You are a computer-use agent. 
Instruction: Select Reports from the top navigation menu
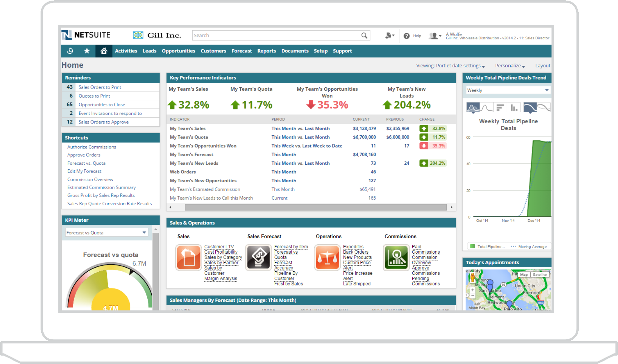(x=266, y=51)
